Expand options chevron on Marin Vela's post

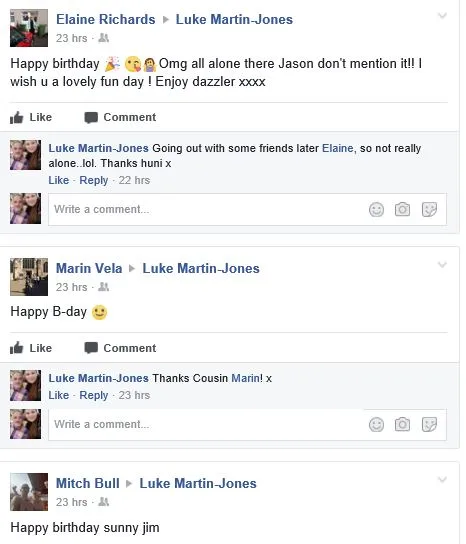click(x=442, y=265)
